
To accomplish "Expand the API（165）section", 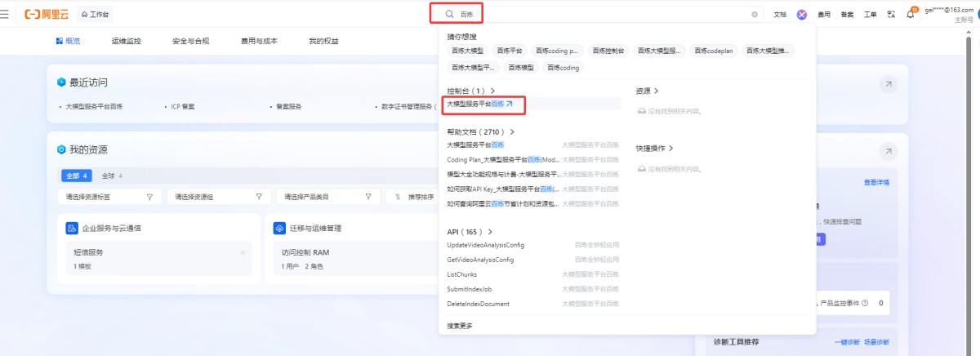I will (469, 232).
